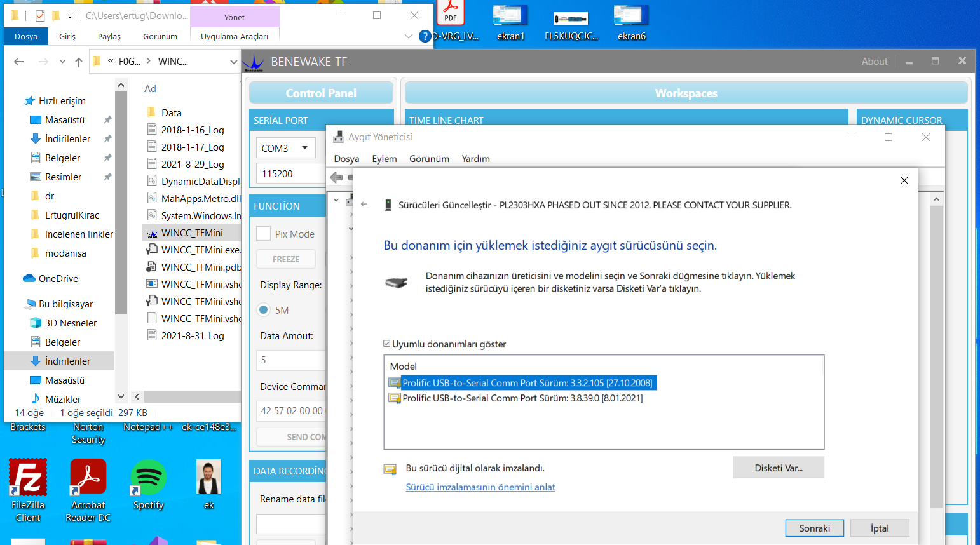The height and width of the screenshot is (545, 980).
Task: Open Görünüm menu in Aygıt Yöneticisi
Action: pos(429,159)
